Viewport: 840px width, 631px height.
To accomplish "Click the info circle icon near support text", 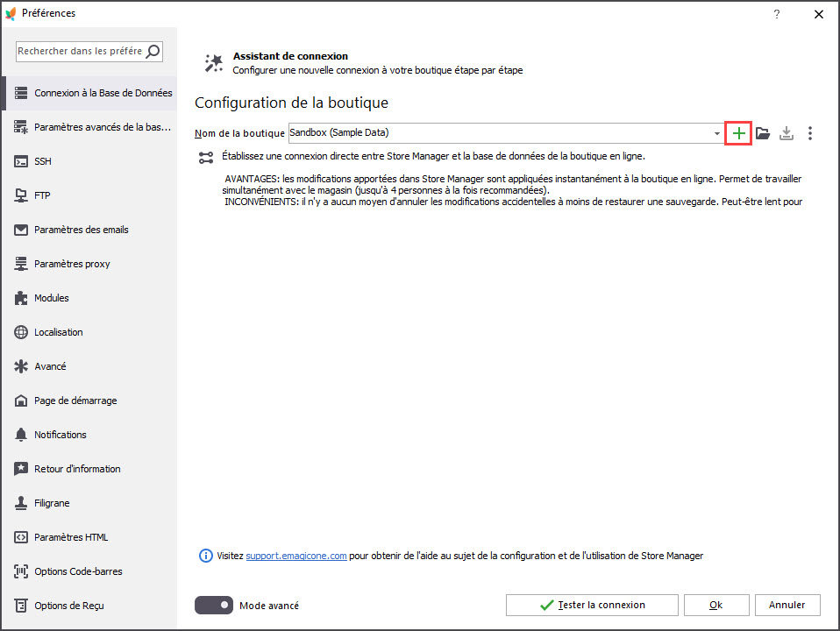I will coord(206,556).
